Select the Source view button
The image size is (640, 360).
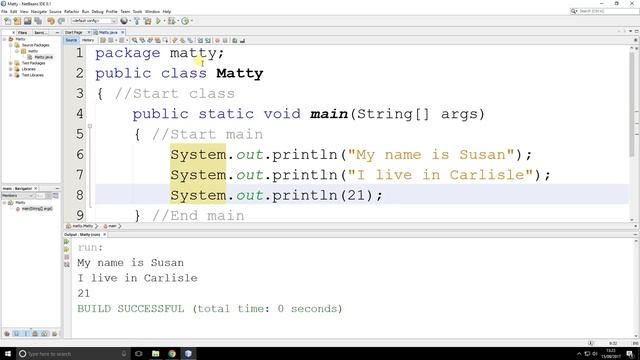(x=71, y=40)
